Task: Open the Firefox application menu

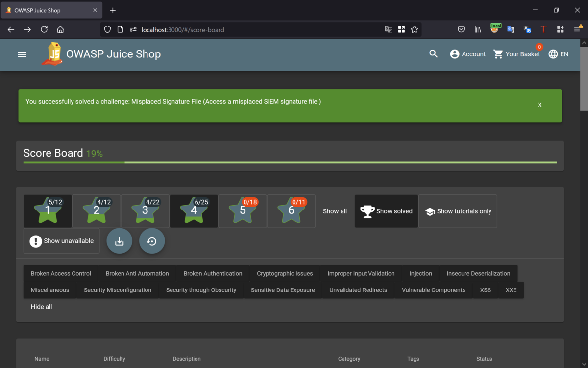Action: pos(577,30)
